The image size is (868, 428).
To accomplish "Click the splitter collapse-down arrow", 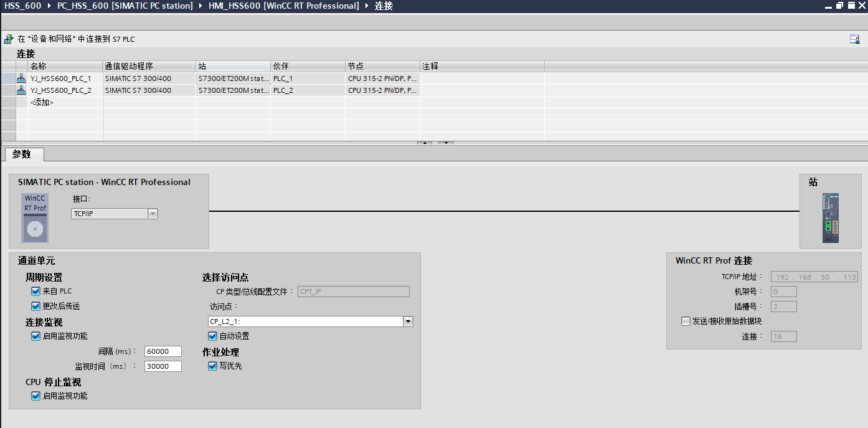I will coord(445,143).
